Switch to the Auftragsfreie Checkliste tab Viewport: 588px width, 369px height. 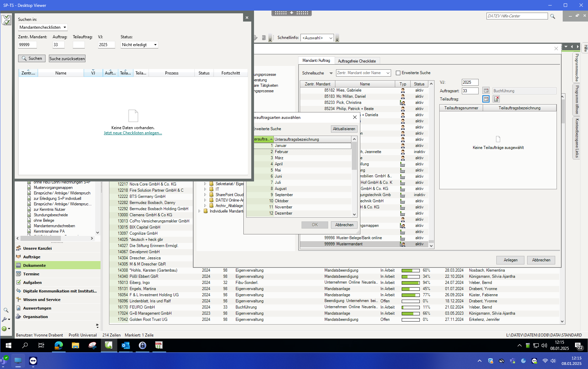coord(357,61)
